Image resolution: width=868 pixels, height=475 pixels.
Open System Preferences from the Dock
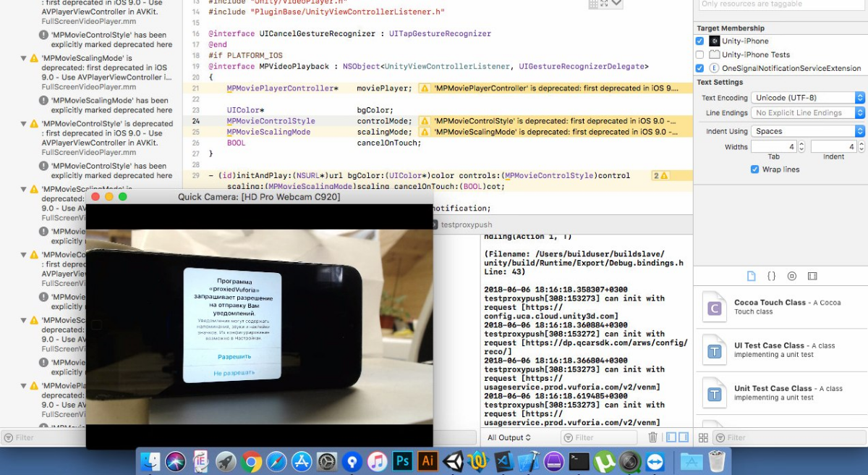(x=327, y=461)
